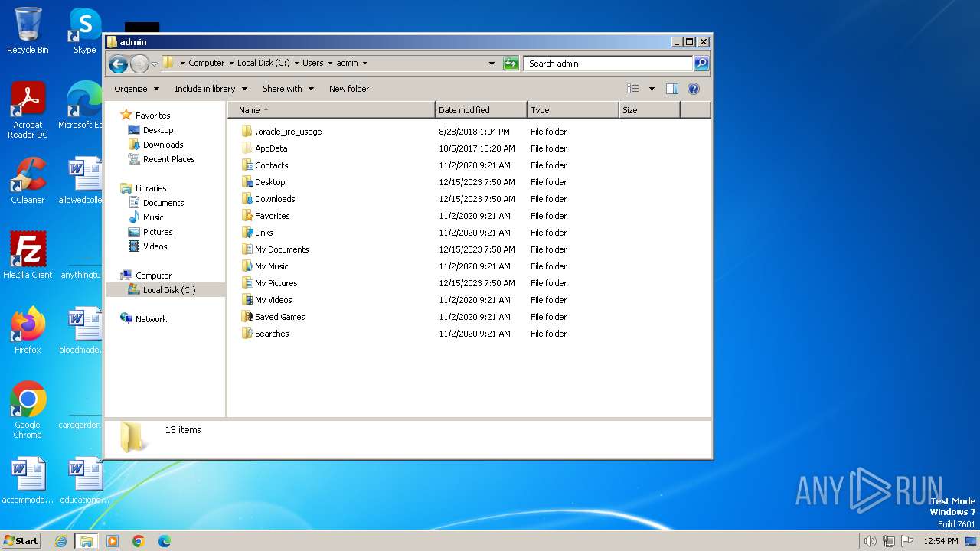Open Share with dropdown
The height and width of the screenshot is (551, 980).
288,89
